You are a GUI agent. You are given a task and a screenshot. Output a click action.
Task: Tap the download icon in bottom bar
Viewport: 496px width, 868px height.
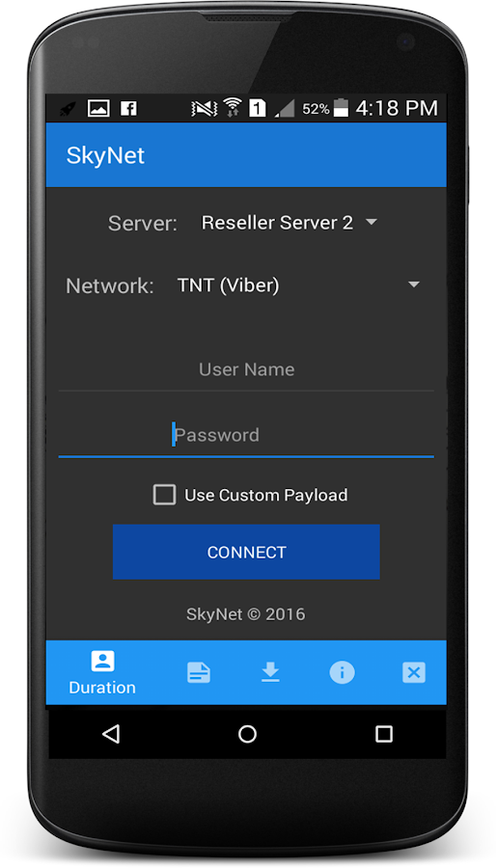(x=270, y=672)
